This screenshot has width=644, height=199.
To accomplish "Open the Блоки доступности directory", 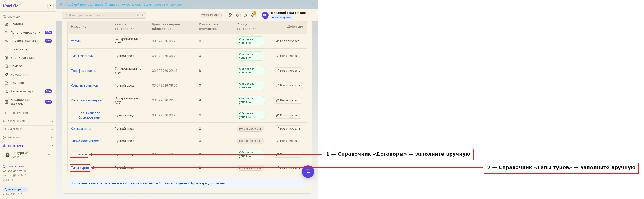I will [86, 141].
